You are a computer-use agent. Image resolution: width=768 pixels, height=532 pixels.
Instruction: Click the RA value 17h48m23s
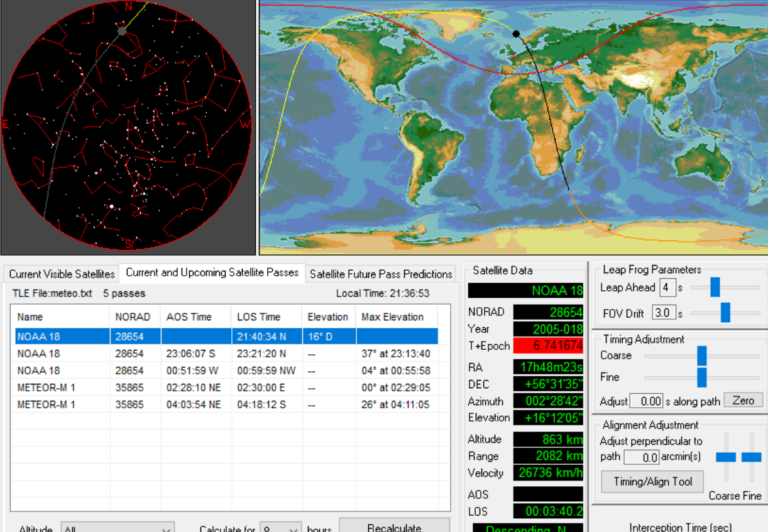(x=549, y=367)
